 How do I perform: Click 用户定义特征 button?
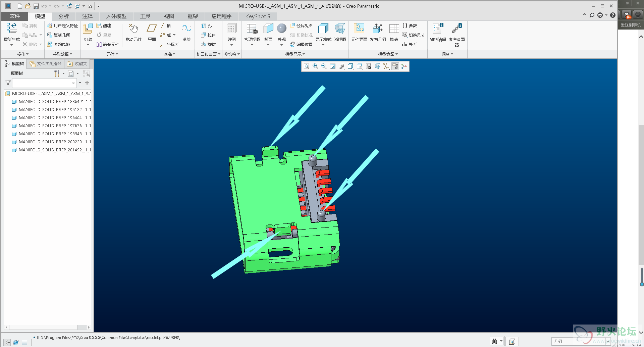coord(62,26)
